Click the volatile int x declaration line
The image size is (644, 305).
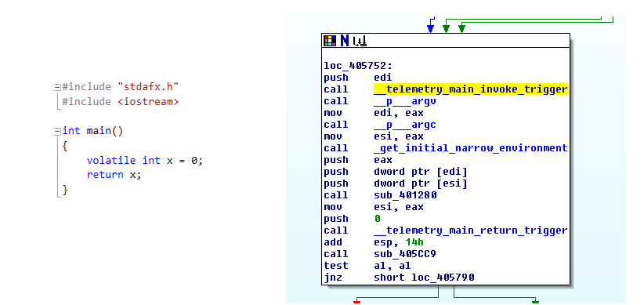coord(145,160)
